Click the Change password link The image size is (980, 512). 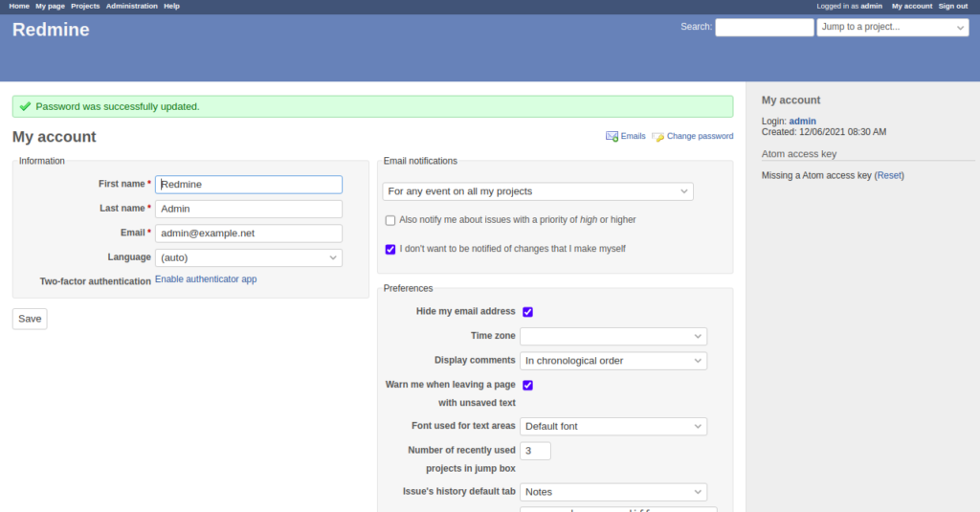pyautogui.click(x=700, y=136)
